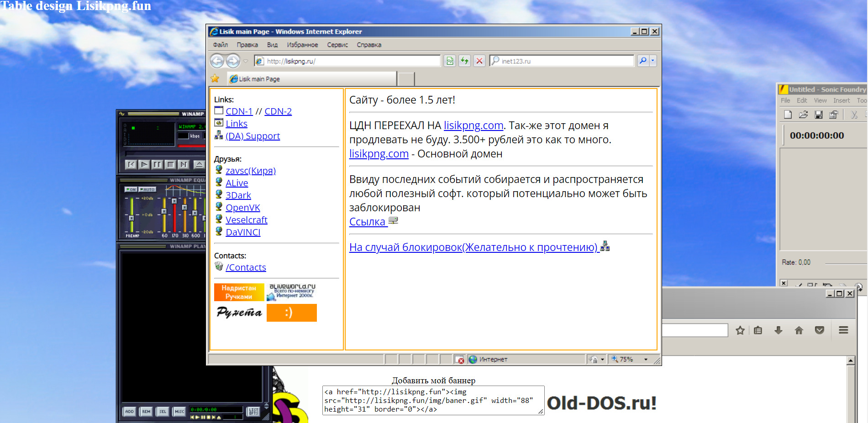Open the На случай блокировок link
The height and width of the screenshot is (423, 868).
pos(473,247)
